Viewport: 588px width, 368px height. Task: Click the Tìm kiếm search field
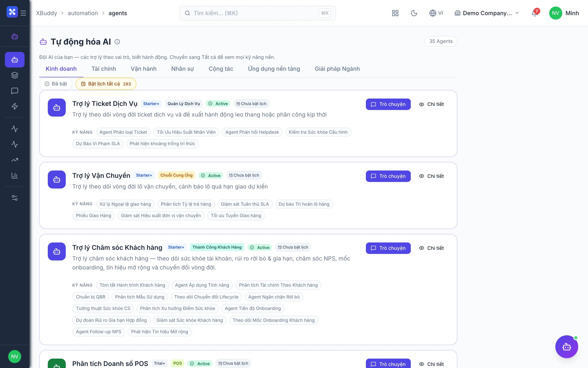[x=257, y=13]
